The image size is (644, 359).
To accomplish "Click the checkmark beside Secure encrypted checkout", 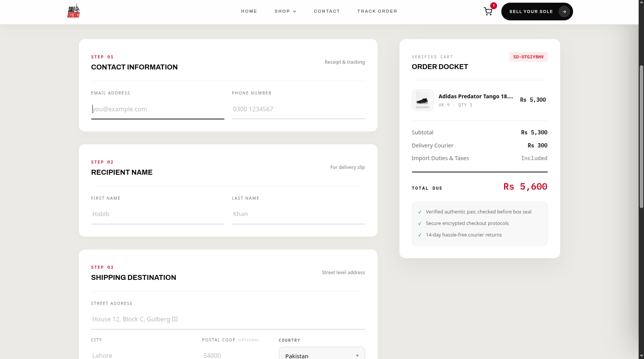I will coord(420,223).
